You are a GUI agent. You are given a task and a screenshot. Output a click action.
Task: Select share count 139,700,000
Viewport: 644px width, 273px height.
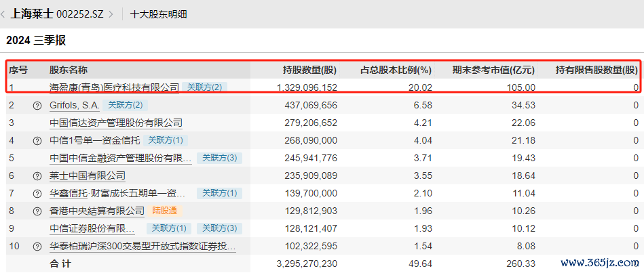[311, 193]
